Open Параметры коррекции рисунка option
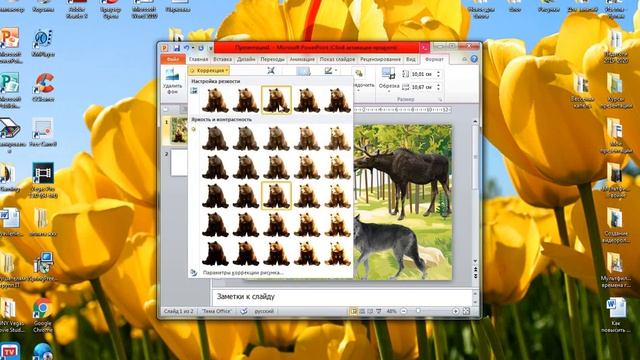Image resolution: width=640 pixels, height=360 pixels. coord(242,272)
